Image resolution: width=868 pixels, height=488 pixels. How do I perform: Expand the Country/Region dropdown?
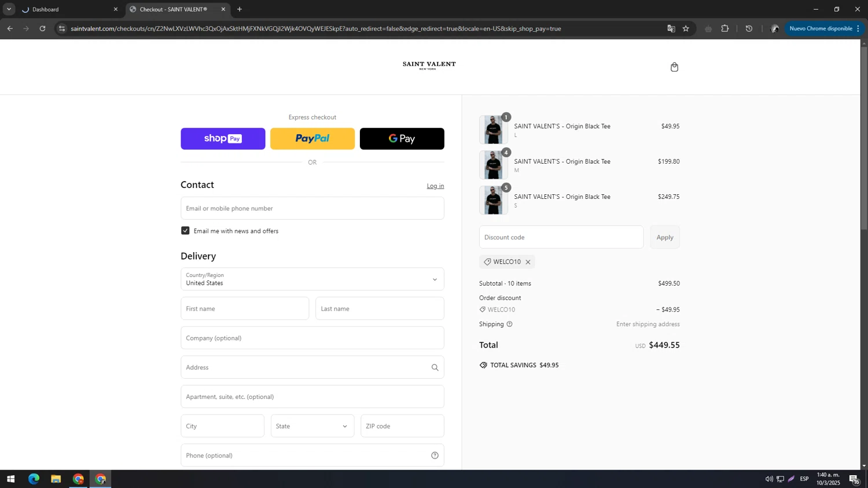(312, 279)
